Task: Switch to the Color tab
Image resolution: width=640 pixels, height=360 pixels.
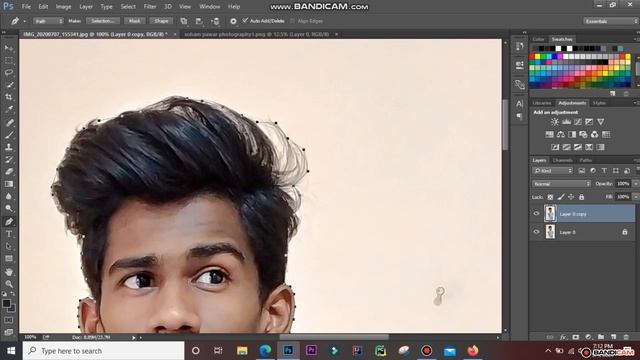Action: click(538, 39)
